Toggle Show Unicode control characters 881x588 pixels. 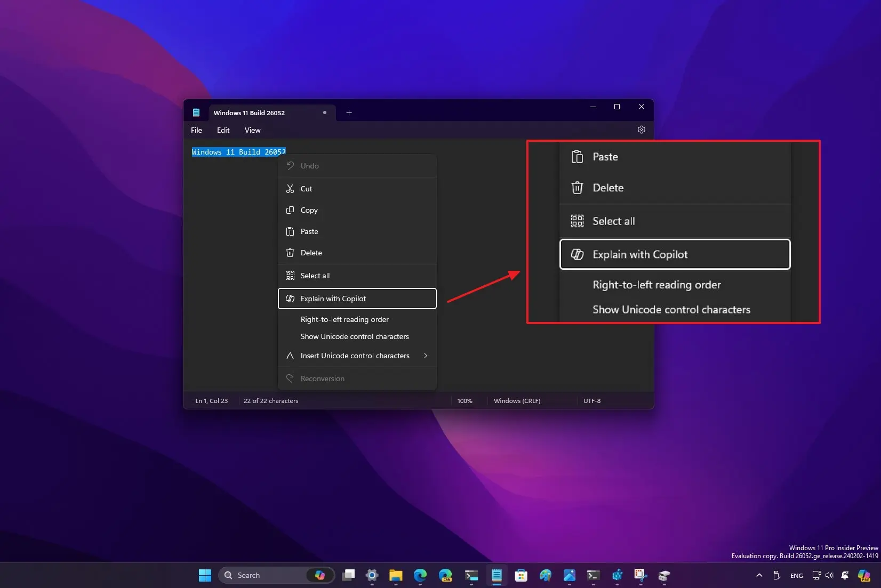tap(355, 336)
